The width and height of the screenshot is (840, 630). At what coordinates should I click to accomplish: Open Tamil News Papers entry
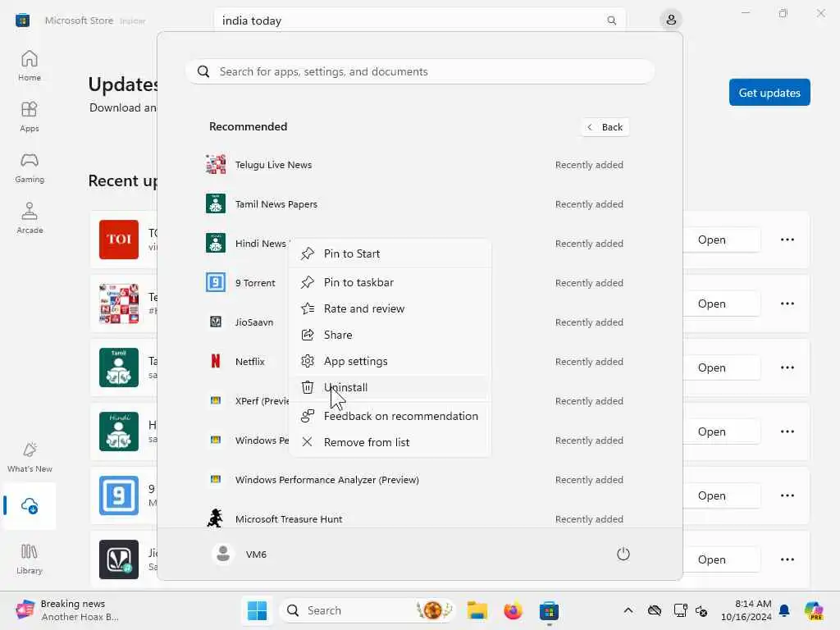pos(415,203)
